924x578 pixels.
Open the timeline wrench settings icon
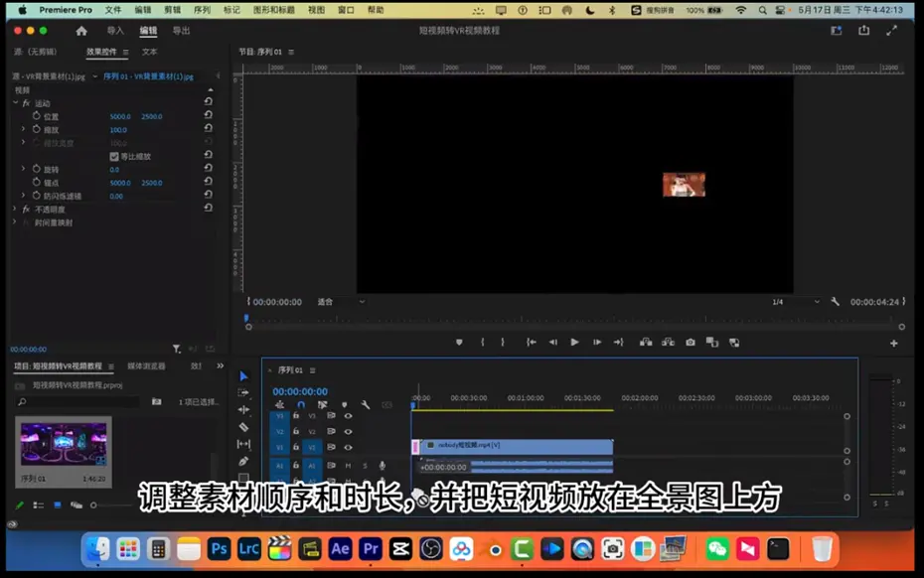366,405
